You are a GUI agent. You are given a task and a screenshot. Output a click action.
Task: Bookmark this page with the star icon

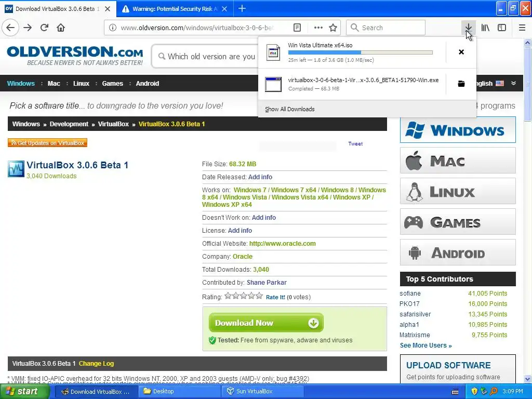pyautogui.click(x=333, y=28)
